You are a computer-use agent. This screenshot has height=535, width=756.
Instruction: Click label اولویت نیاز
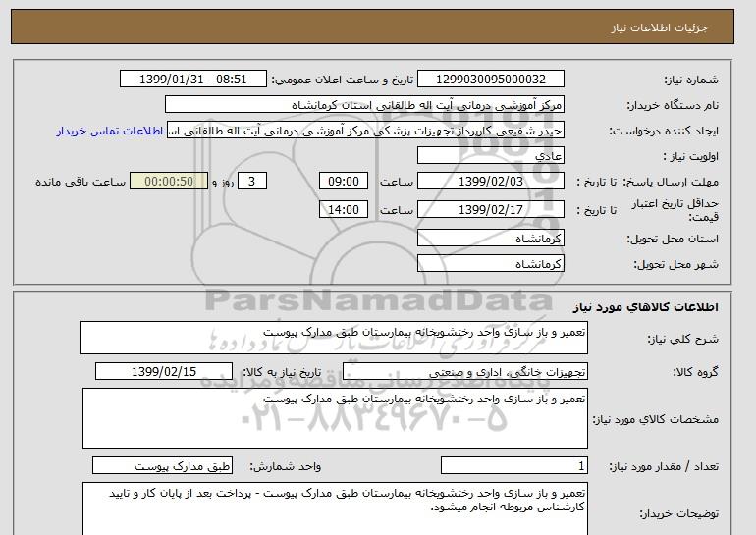pos(690,156)
